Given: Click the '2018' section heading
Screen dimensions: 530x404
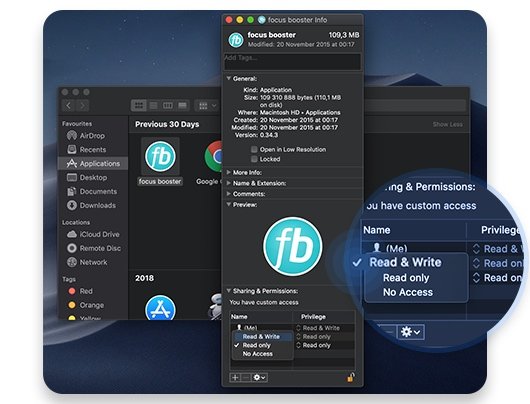Looking at the screenshot, I should [x=144, y=278].
